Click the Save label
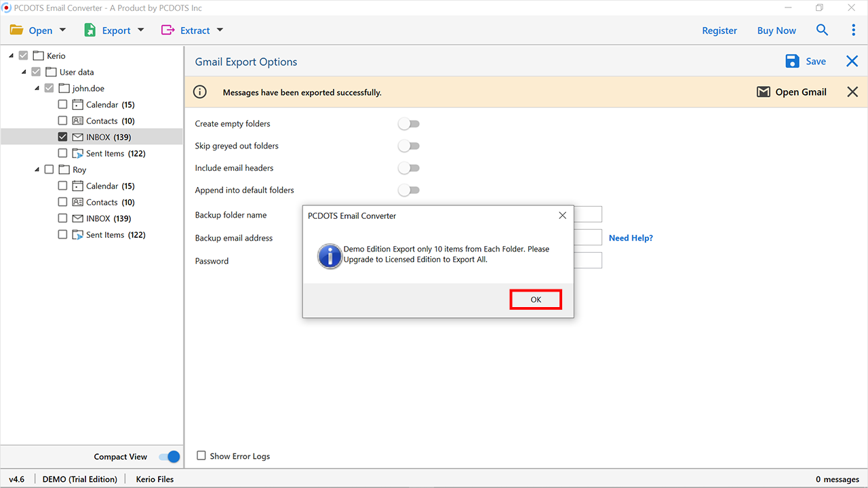868x488 pixels. (816, 62)
